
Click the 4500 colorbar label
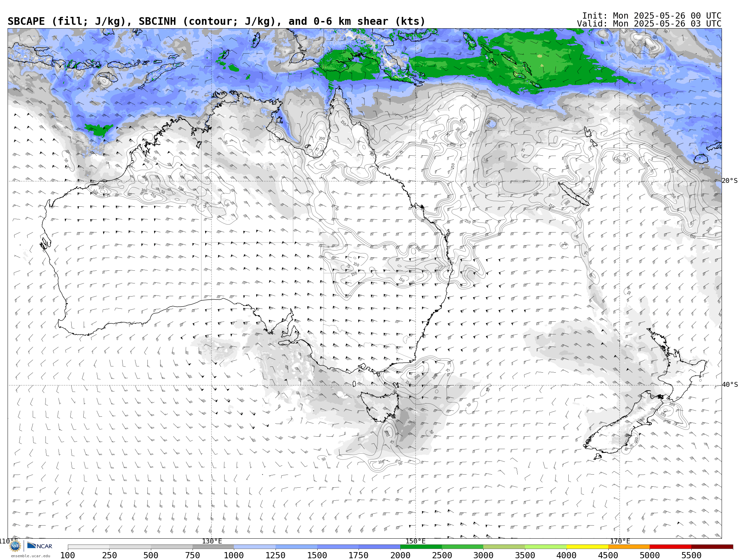[608, 555]
